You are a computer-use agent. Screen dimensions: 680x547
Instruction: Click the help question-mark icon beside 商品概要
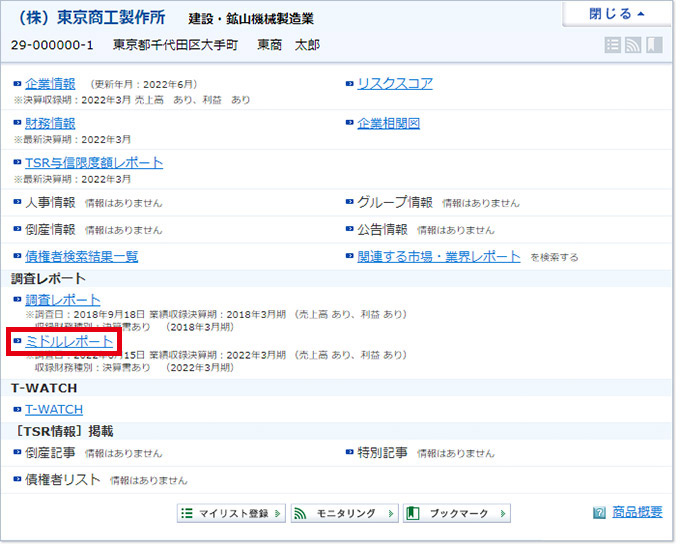pos(599,513)
